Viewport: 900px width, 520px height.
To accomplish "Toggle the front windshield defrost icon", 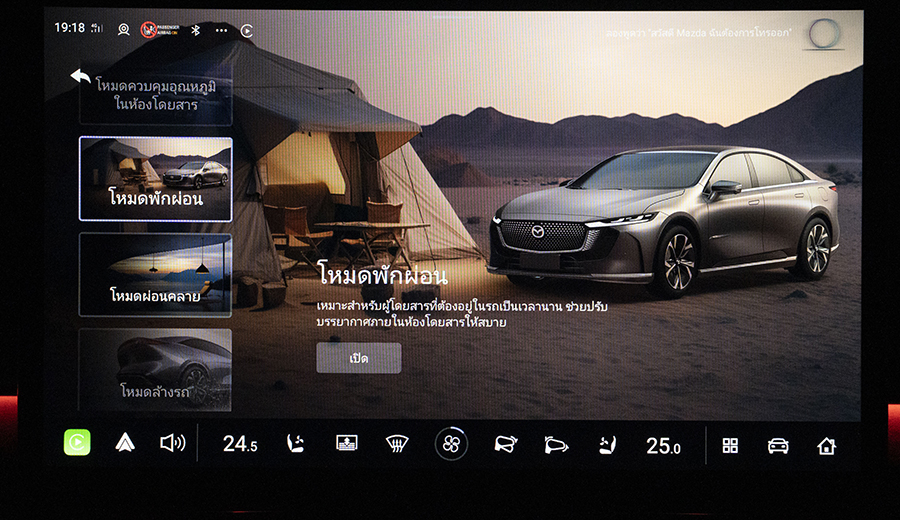I will (x=397, y=444).
